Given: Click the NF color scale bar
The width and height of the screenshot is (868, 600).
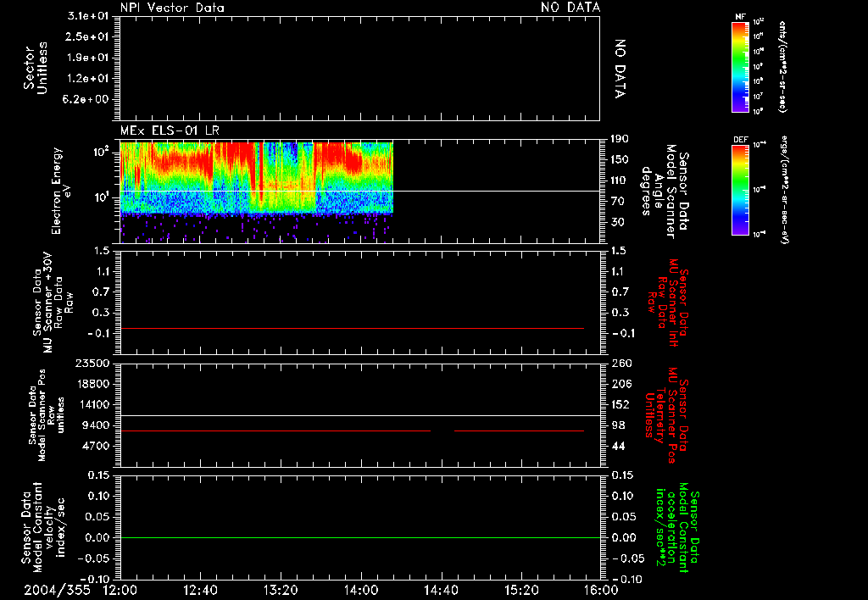Looking at the screenshot, I should 740,66.
